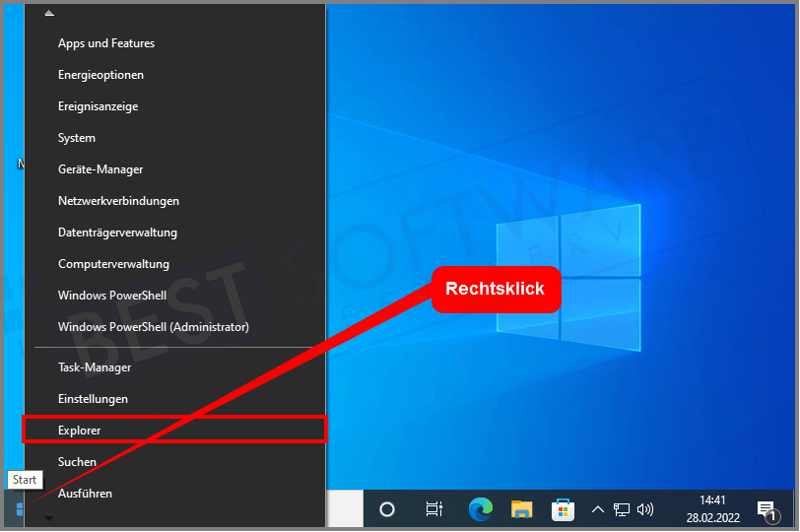The width and height of the screenshot is (800, 532).
Task: Click Datenträgerverwaltung in the menu
Action: (117, 233)
